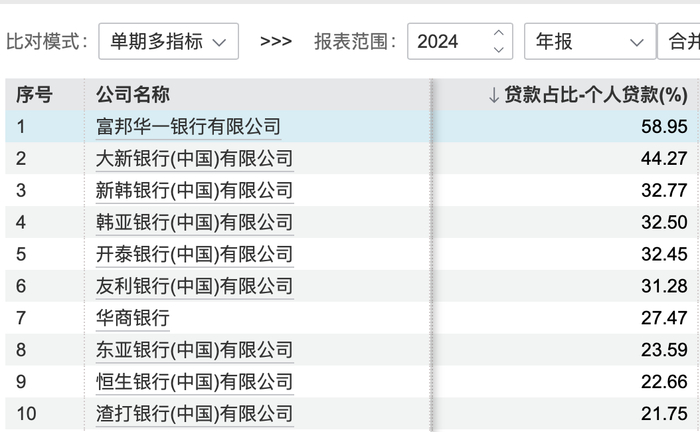Open the 开泰银行(中国)有限公司 link
This screenshot has width=700, height=432.
(x=195, y=254)
